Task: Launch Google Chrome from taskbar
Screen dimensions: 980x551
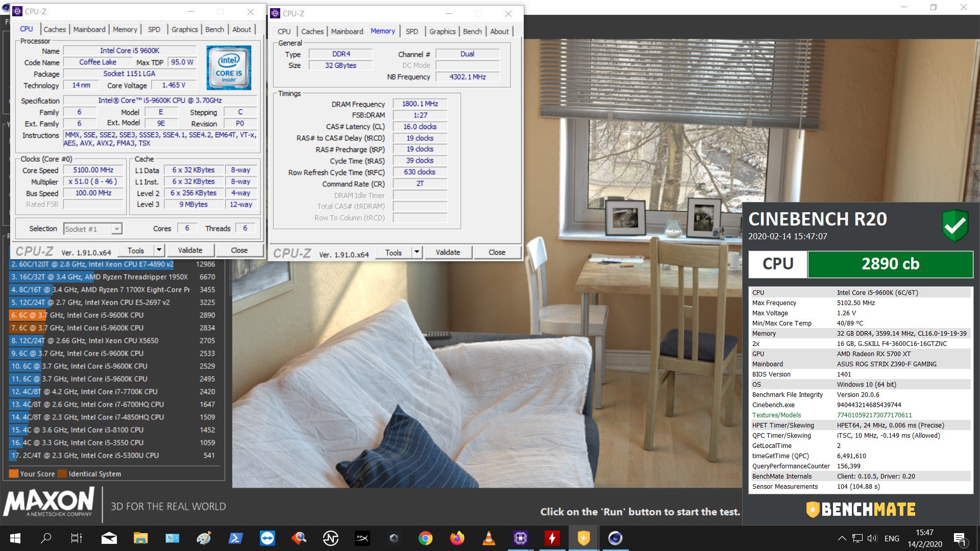Action: tap(425, 538)
